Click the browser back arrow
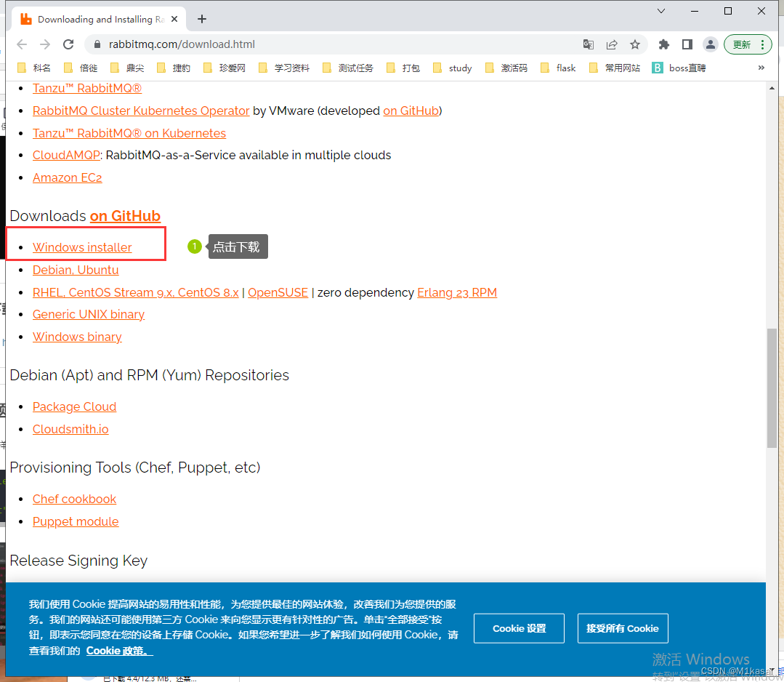The height and width of the screenshot is (682, 784). click(22, 44)
